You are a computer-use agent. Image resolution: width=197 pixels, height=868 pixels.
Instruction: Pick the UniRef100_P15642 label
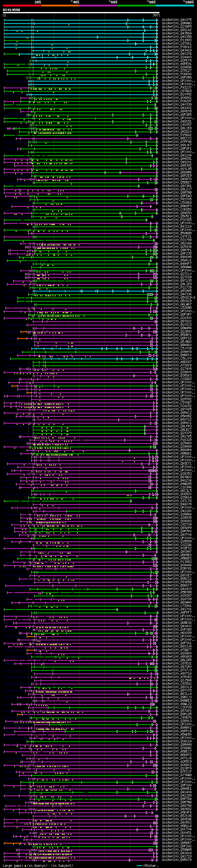coord(177,135)
